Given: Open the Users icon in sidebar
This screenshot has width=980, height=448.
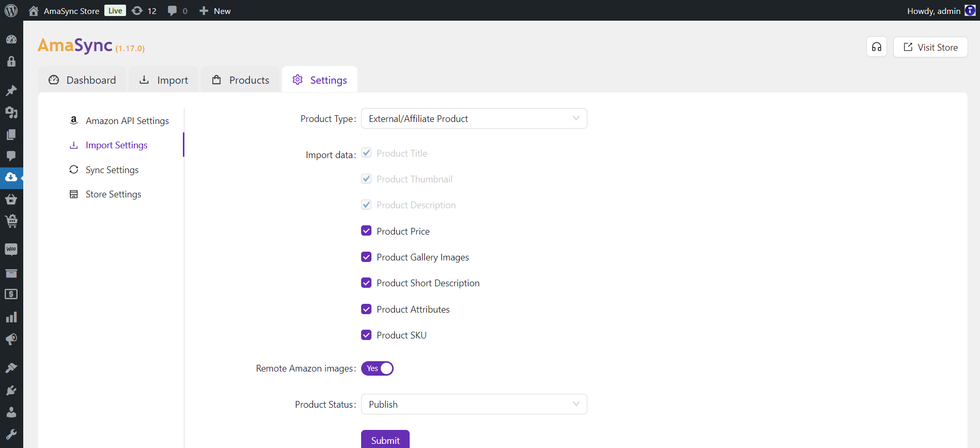Looking at the screenshot, I should 11,412.
